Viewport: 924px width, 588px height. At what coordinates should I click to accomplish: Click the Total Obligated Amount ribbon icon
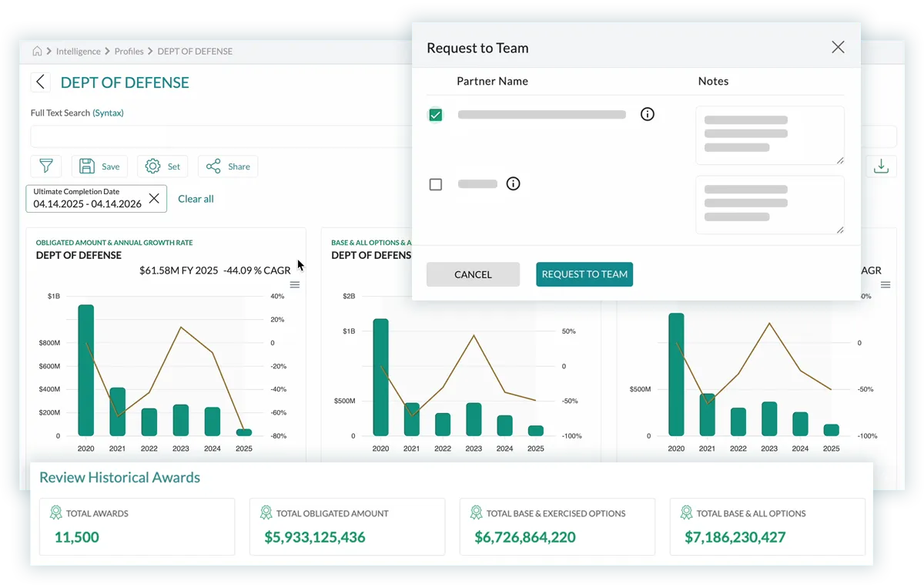click(x=266, y=512)
